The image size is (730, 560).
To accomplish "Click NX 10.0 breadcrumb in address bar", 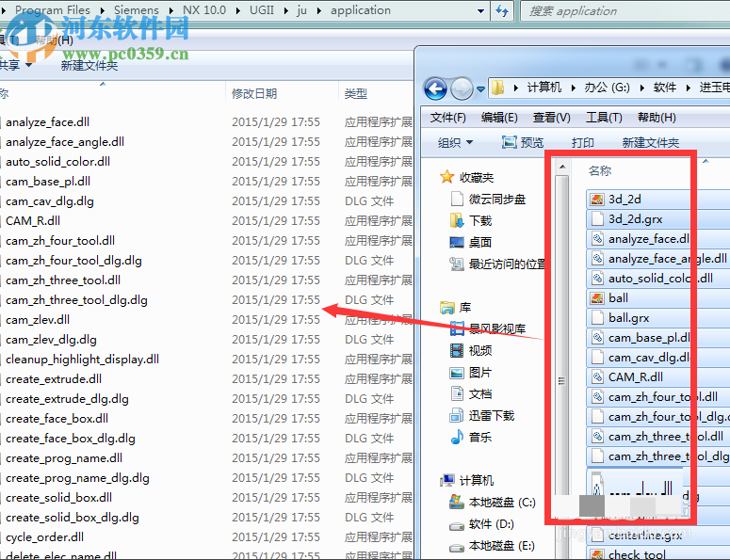I will click(x=203, y=9).
